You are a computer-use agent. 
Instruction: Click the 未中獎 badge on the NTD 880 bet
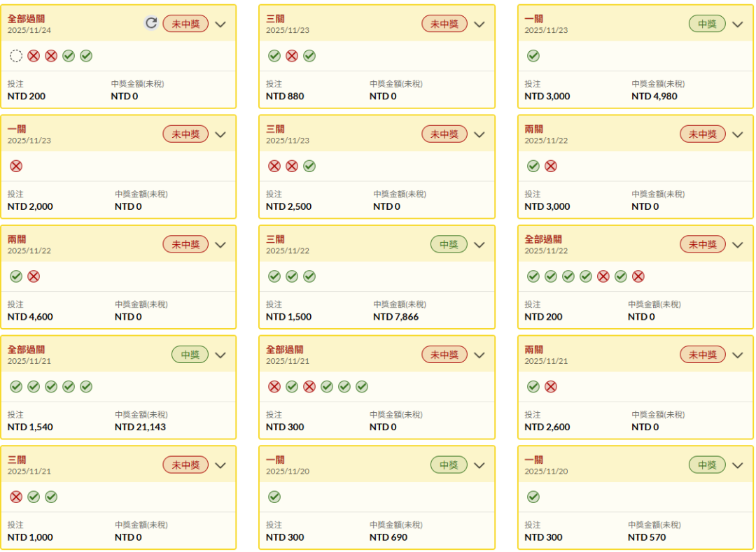pos(444,24)
